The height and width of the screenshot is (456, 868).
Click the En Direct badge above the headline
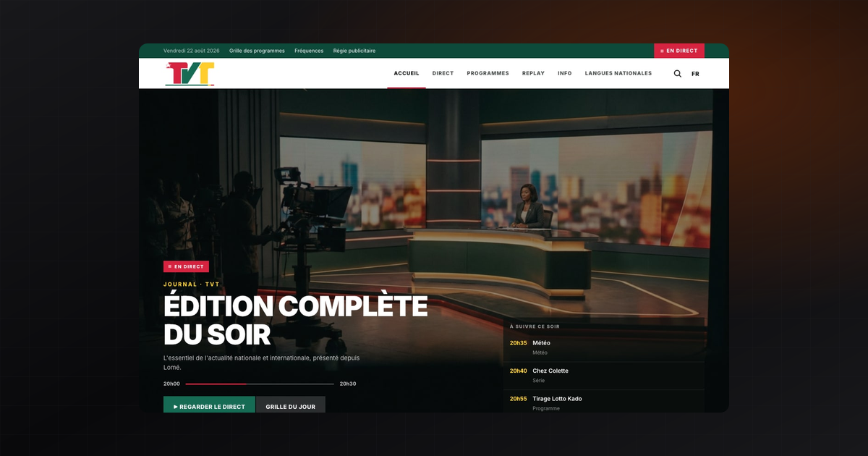click(x=186, y=266)
